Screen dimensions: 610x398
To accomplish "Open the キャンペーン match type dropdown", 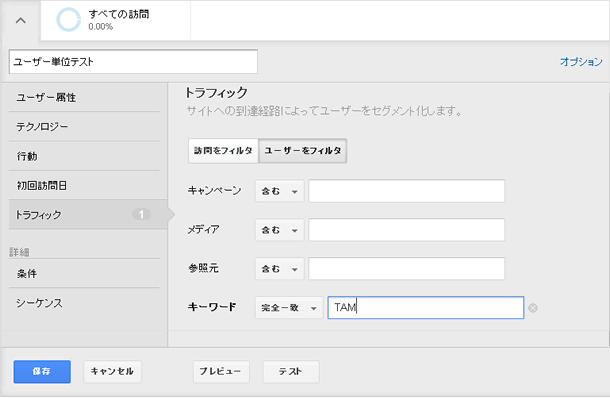I will (279, 191).
